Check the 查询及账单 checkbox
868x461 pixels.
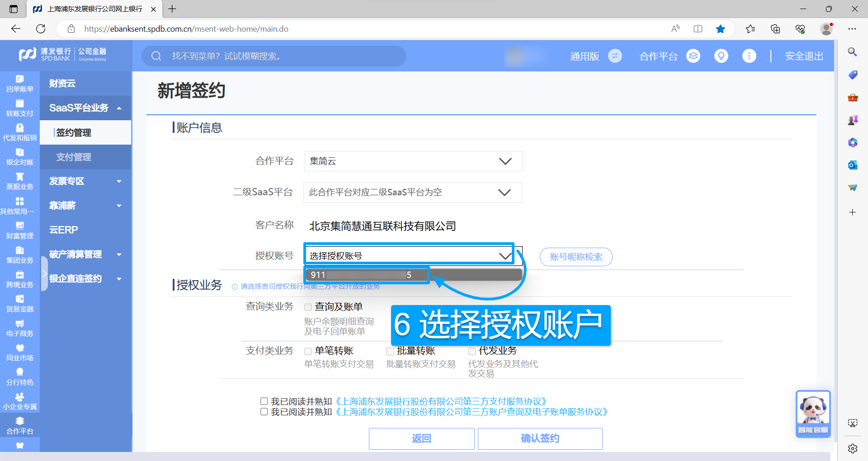coord(308,307)
